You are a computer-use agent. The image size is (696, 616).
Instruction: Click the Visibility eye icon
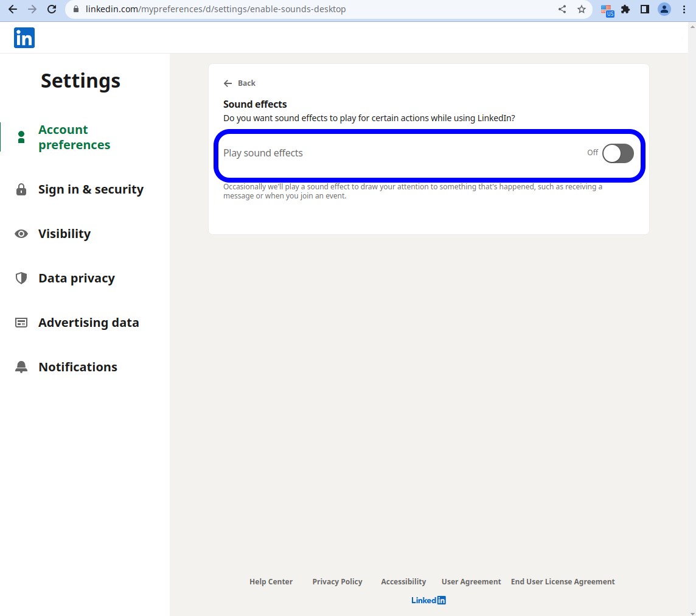tap(21, 234)
